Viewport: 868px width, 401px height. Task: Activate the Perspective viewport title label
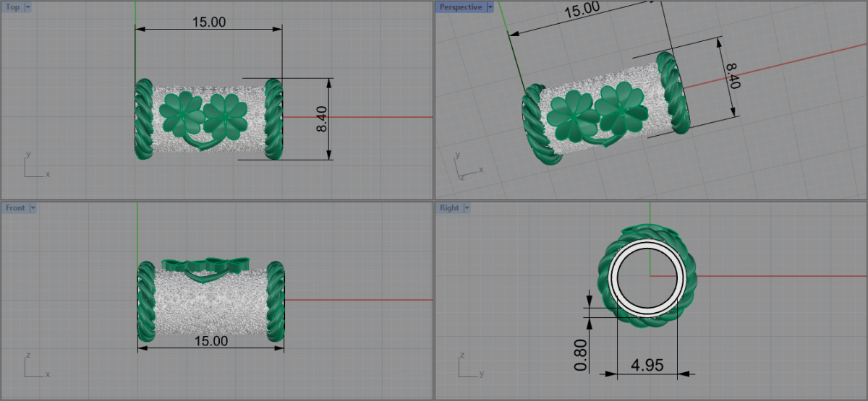461,7
